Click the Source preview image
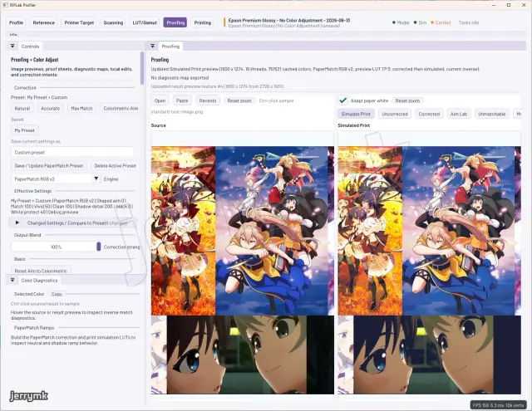 click(x=242, y=270)
